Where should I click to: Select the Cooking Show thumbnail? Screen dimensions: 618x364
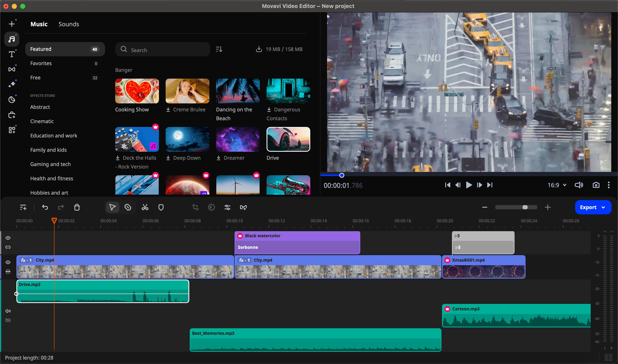click(137, 91)
